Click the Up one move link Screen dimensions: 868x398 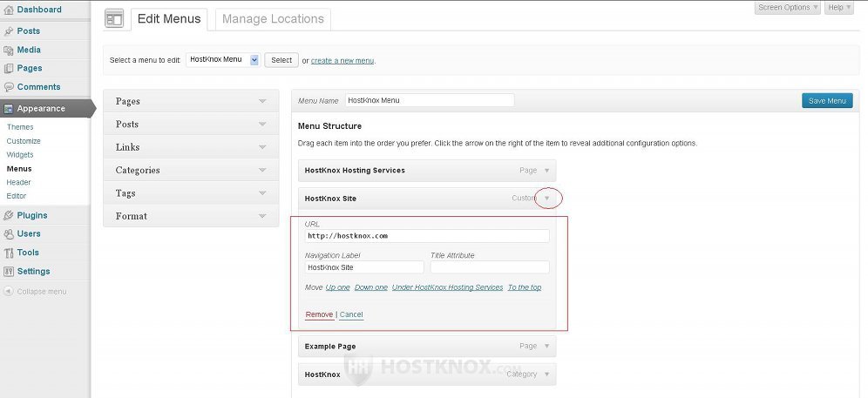click(337, 287)
